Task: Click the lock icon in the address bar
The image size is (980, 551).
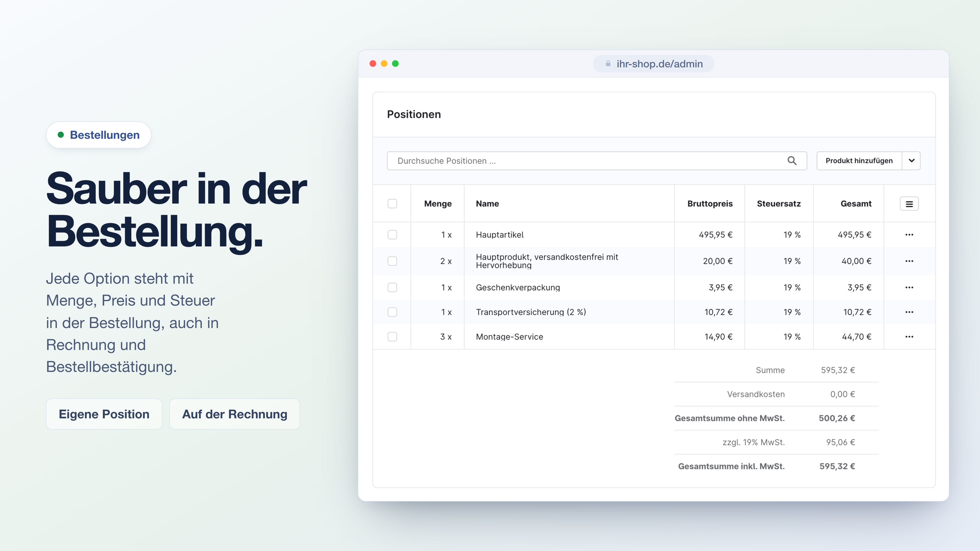Action: click(x=608, y=64)
